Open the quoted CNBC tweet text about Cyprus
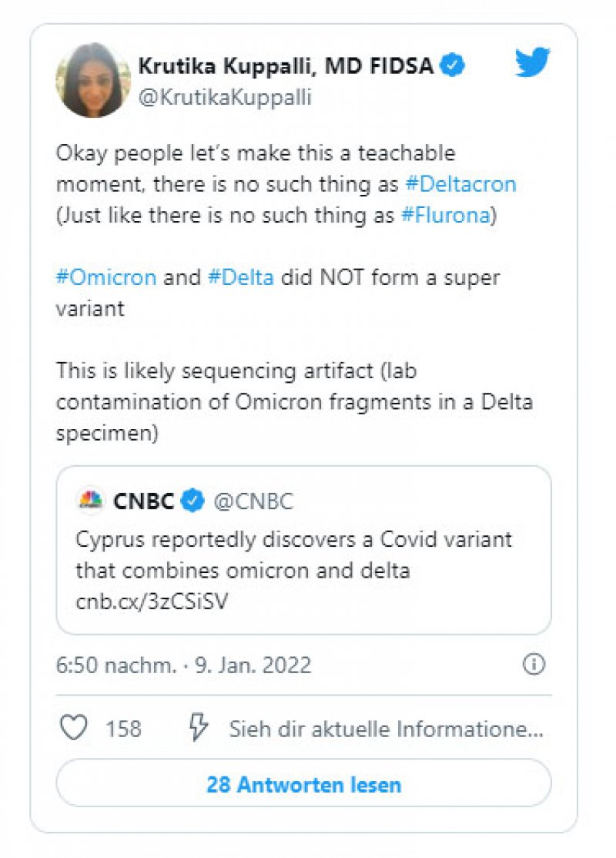Image resolution: width=616 pixels, height=858 pixels. tap(293, 555)
